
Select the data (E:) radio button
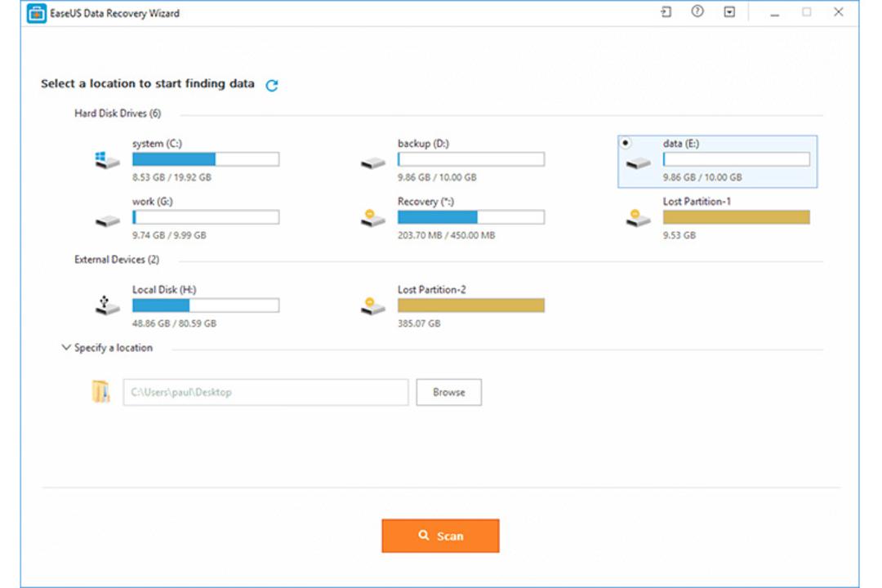tap(626, 143)
